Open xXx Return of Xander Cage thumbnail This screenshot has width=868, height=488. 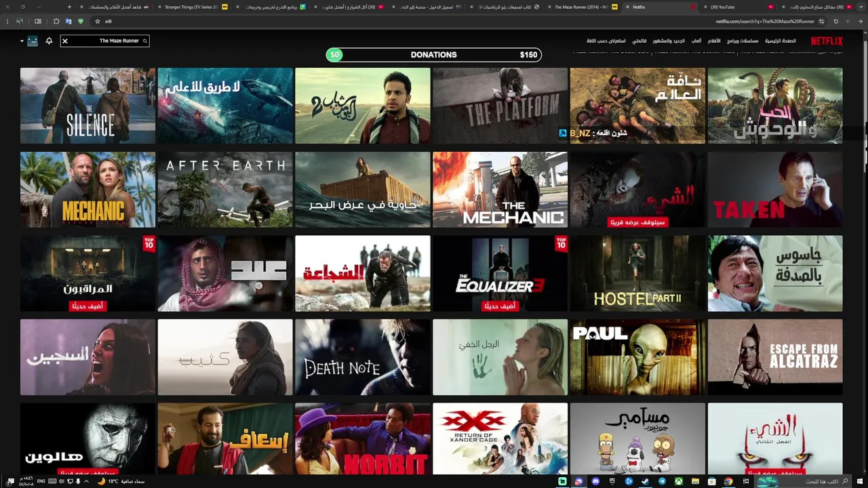[x=500, y=439]
